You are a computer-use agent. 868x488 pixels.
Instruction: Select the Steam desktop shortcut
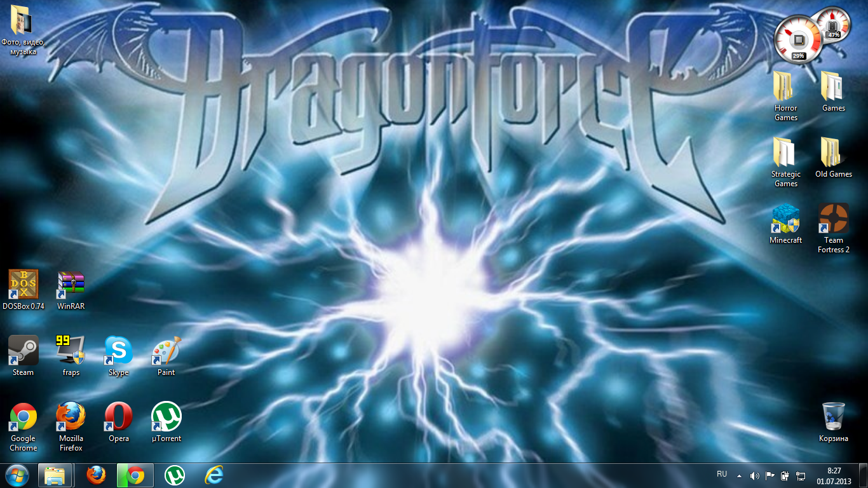(x=24, y=355)
